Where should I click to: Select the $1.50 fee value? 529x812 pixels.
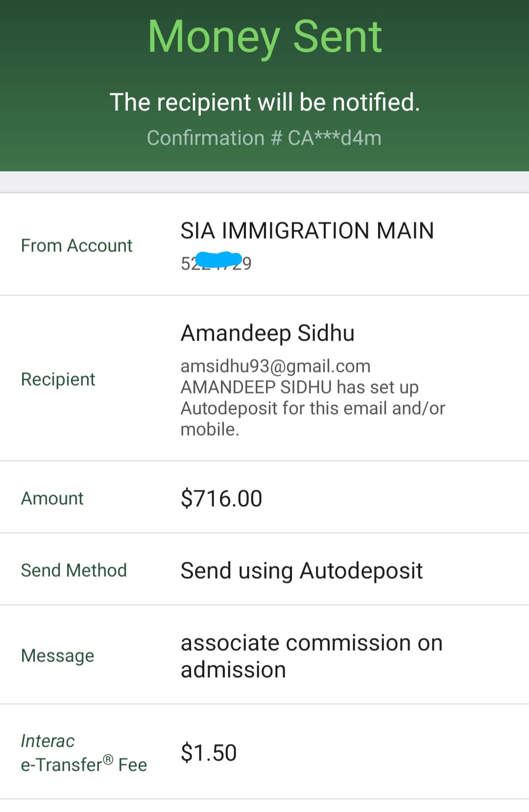209,753
